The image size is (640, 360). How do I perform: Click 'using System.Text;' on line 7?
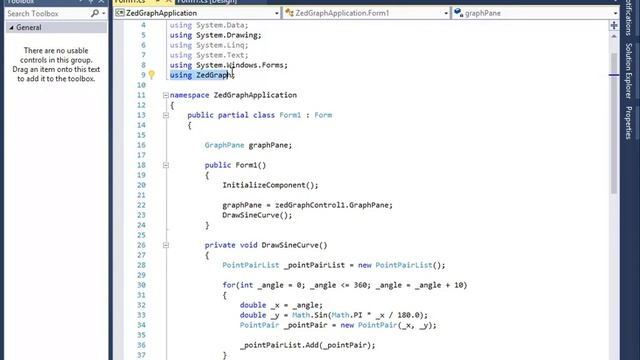pos(209,55)
